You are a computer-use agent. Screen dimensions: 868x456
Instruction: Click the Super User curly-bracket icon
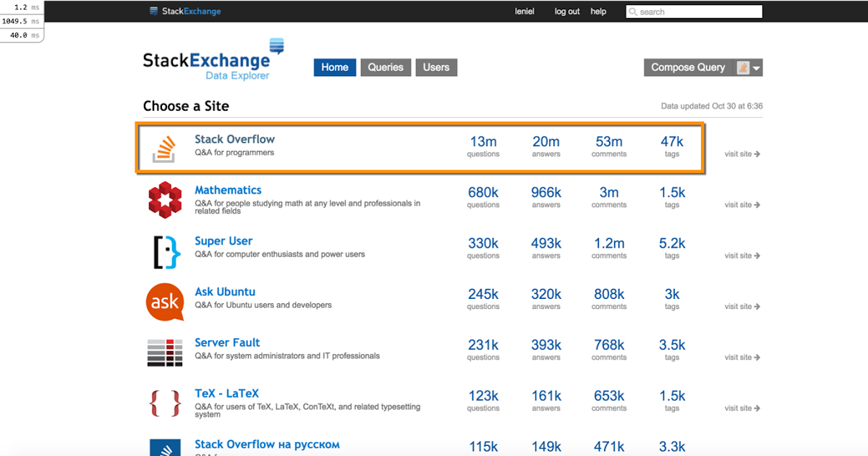point(166,251)
